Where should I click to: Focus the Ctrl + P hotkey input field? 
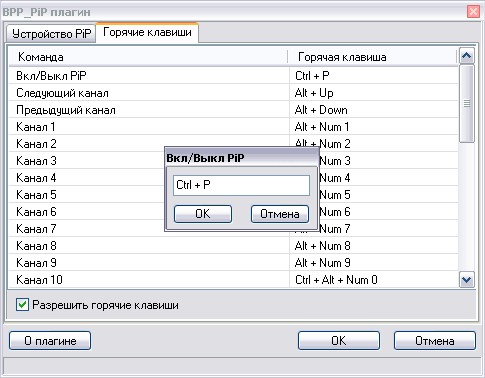click(x=241, y=185)
